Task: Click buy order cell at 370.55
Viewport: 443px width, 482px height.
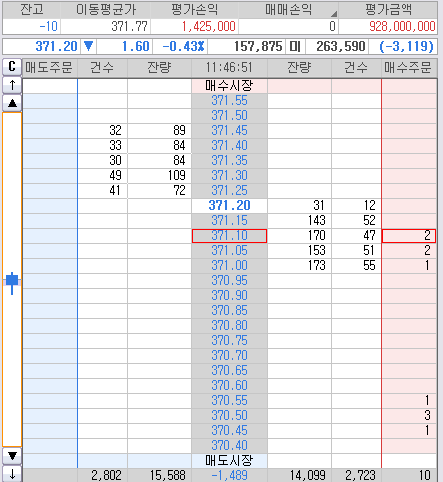Action: (409, 401)
